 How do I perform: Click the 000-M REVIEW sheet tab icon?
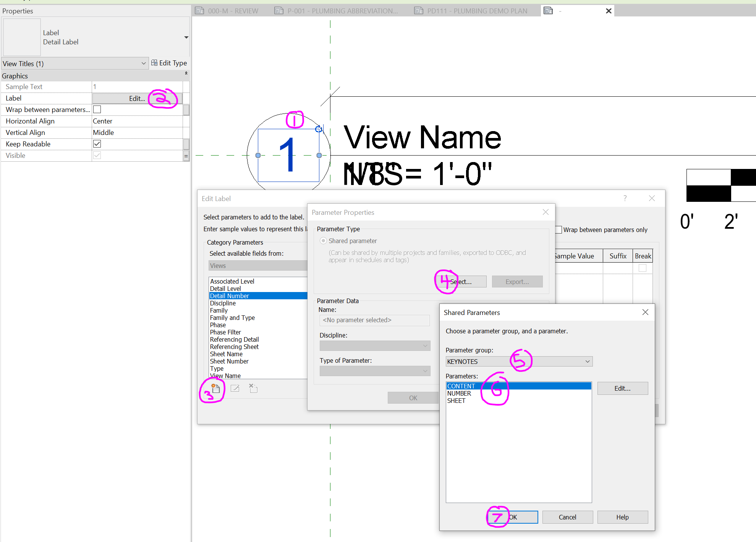point(199,11)
